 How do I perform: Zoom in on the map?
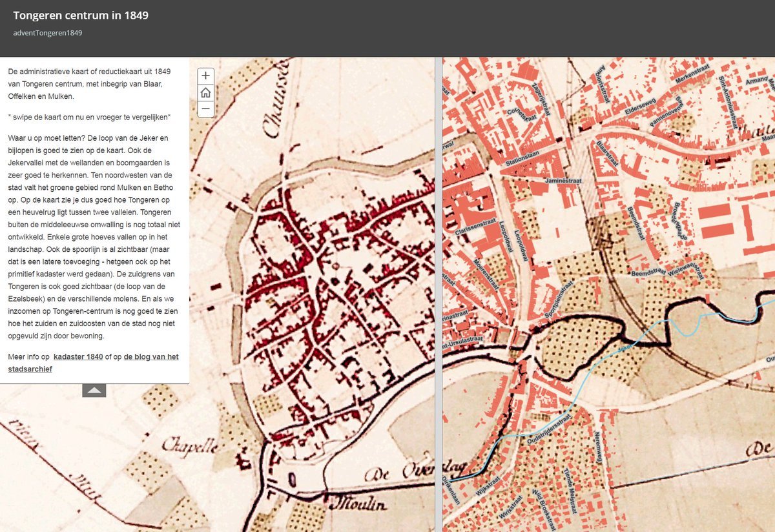pos(205,76)
